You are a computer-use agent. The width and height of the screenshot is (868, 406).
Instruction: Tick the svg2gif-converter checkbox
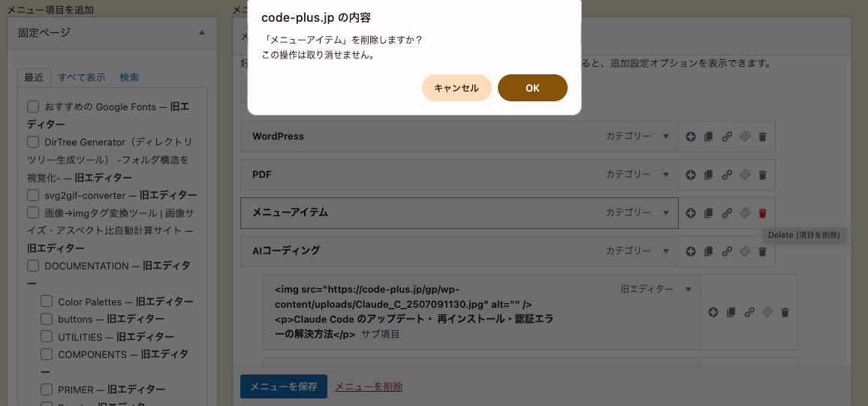(x=33, y=194)
